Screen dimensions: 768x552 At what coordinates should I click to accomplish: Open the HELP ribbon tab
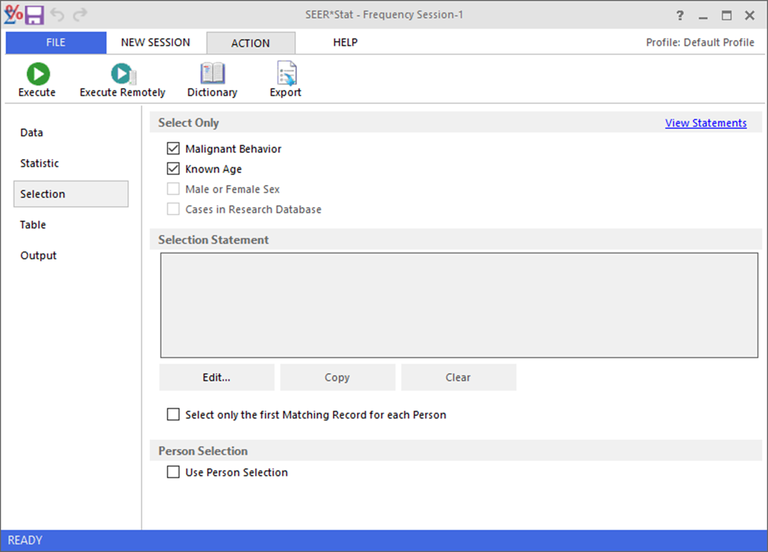[345, 43]
